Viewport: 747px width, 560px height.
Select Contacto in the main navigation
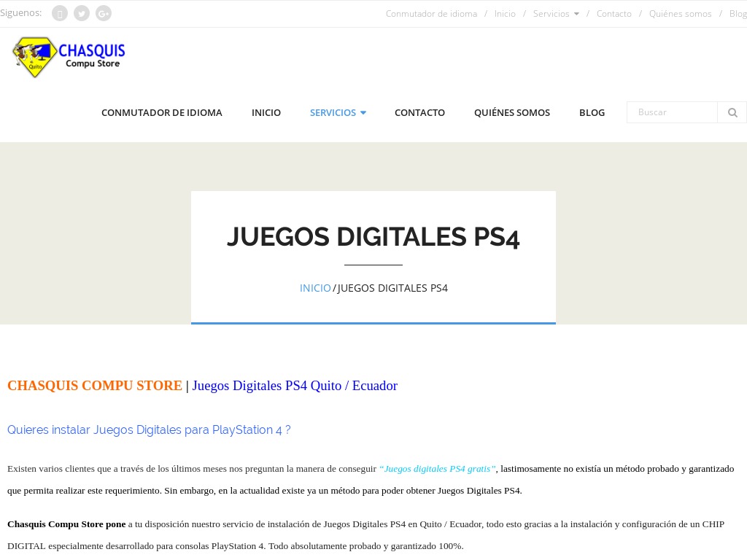pos(419,112)
